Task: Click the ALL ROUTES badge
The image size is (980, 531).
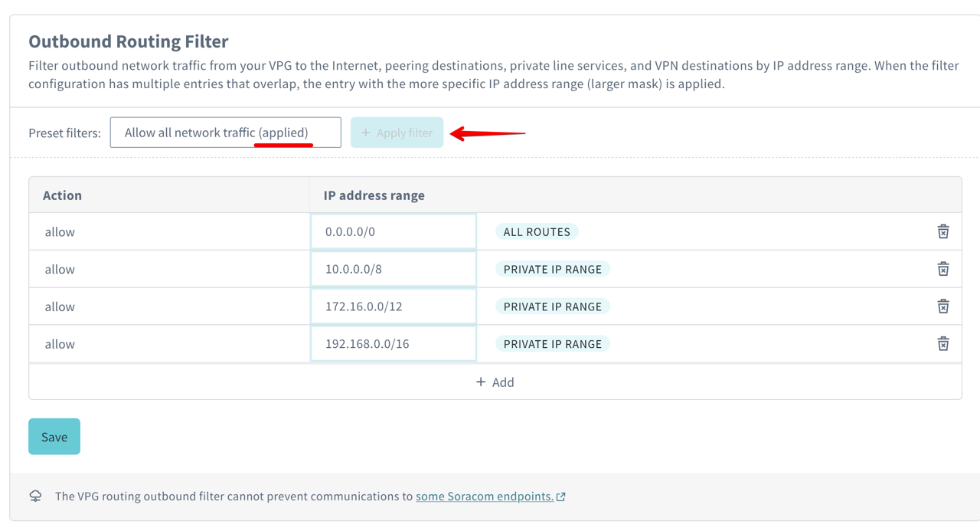Action: [x=537, y=231]
